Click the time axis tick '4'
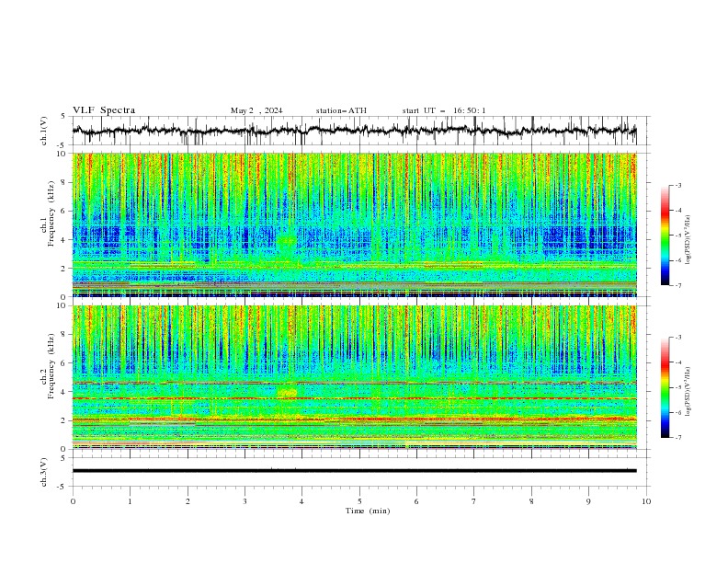Screen dimensions: 728x563 pyautogui.click(x=301, y=501)
